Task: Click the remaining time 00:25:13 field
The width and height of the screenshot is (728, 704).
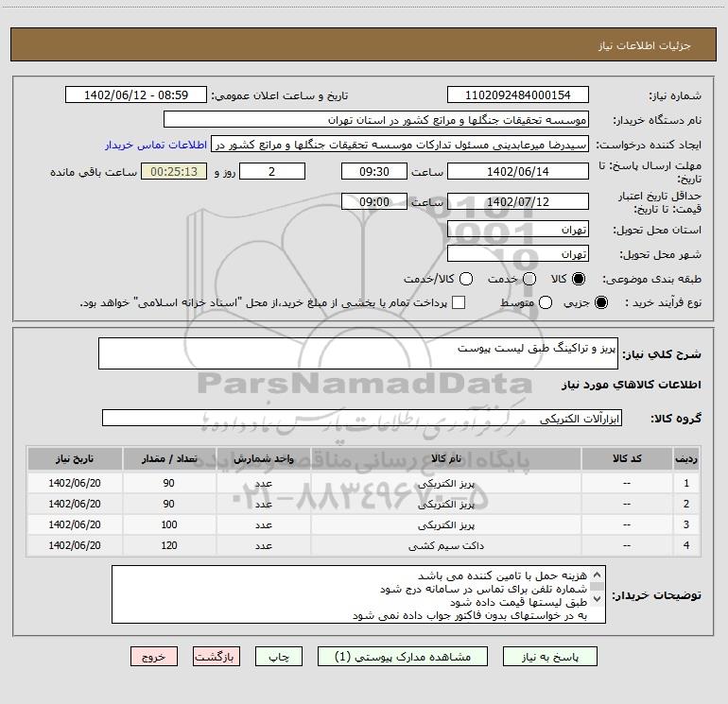Action: pyautogui.click(x=174, y=171)
